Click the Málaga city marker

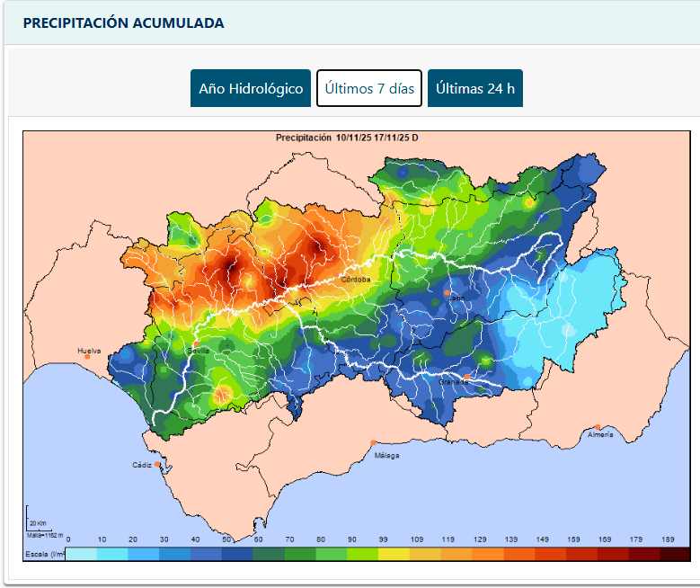[x=373, y=442]
